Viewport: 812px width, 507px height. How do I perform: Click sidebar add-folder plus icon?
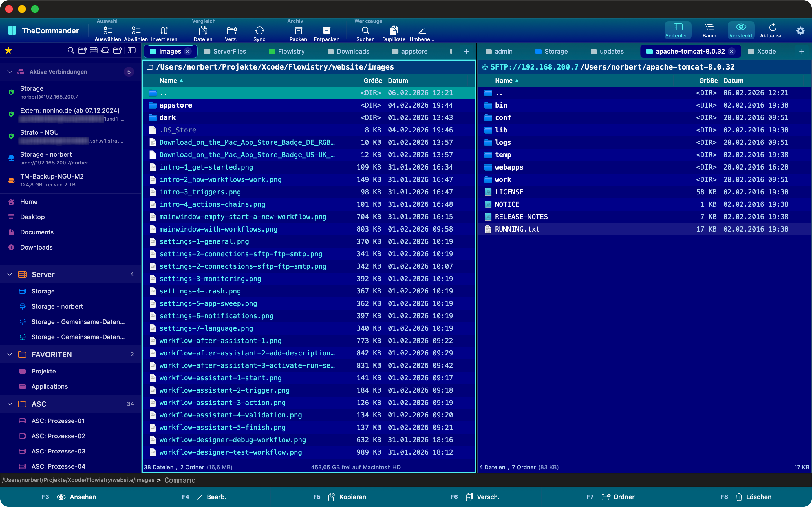click(82, 51)
